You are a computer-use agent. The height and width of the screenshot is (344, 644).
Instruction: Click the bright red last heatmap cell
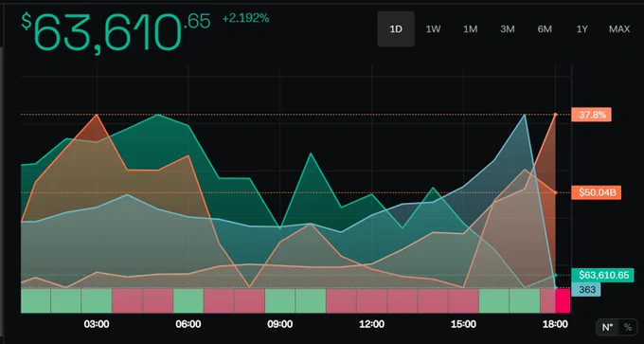563,300
